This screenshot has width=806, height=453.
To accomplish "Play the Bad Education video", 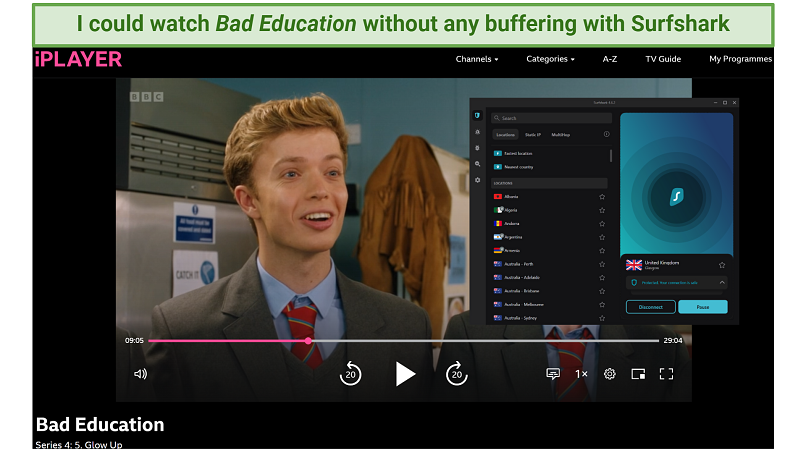I will tap(405, 374).
